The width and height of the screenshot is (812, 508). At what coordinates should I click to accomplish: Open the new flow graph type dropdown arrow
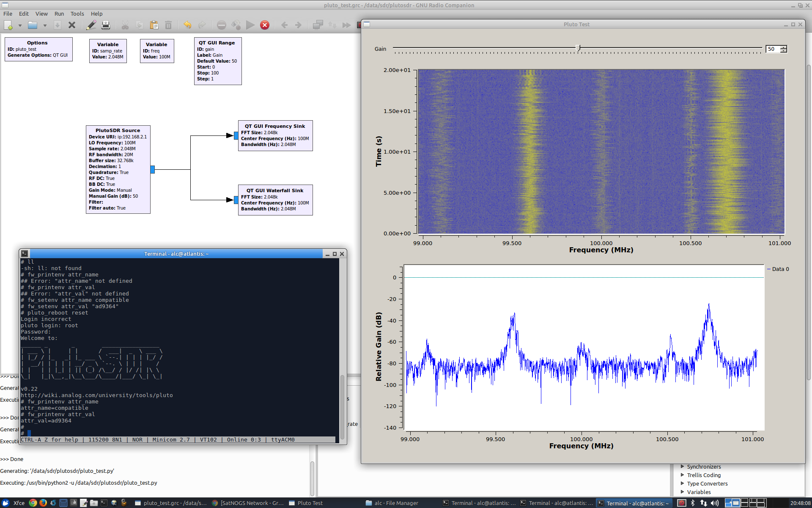20,25
